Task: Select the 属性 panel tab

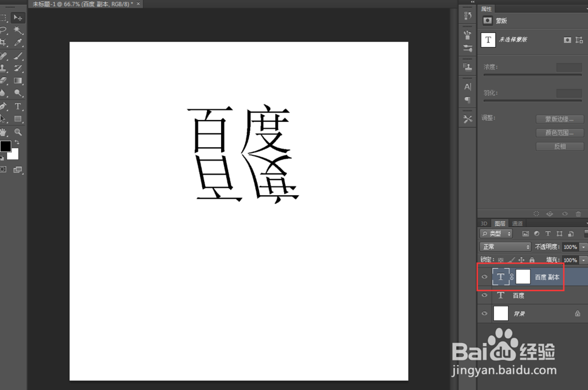Action: (486, 9)
